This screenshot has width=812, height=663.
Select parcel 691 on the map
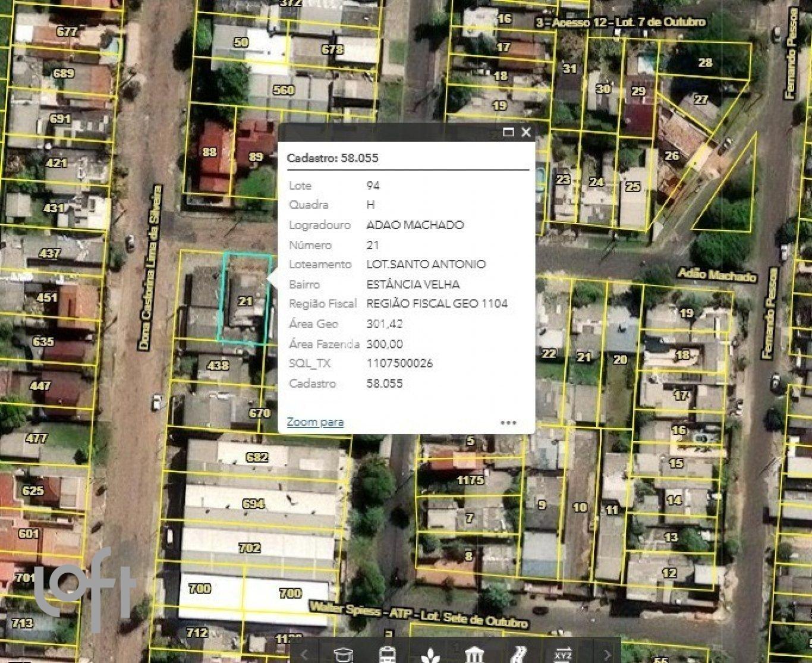tap(60, 118)
